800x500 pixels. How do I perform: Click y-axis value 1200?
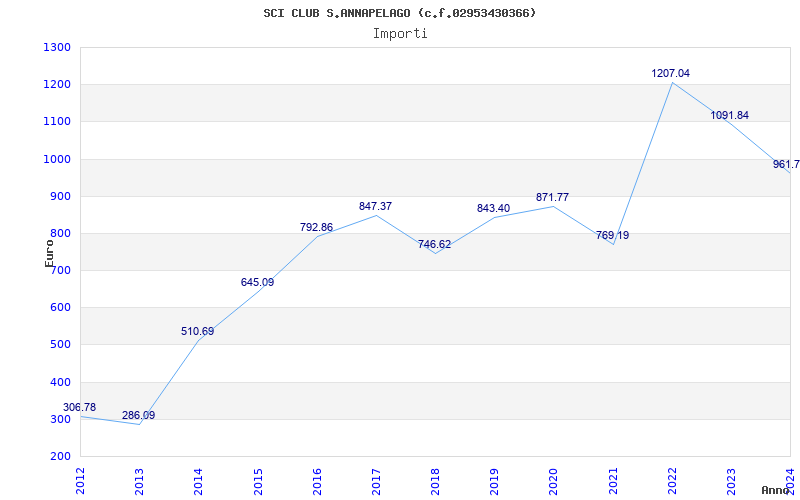coord(57,85)
